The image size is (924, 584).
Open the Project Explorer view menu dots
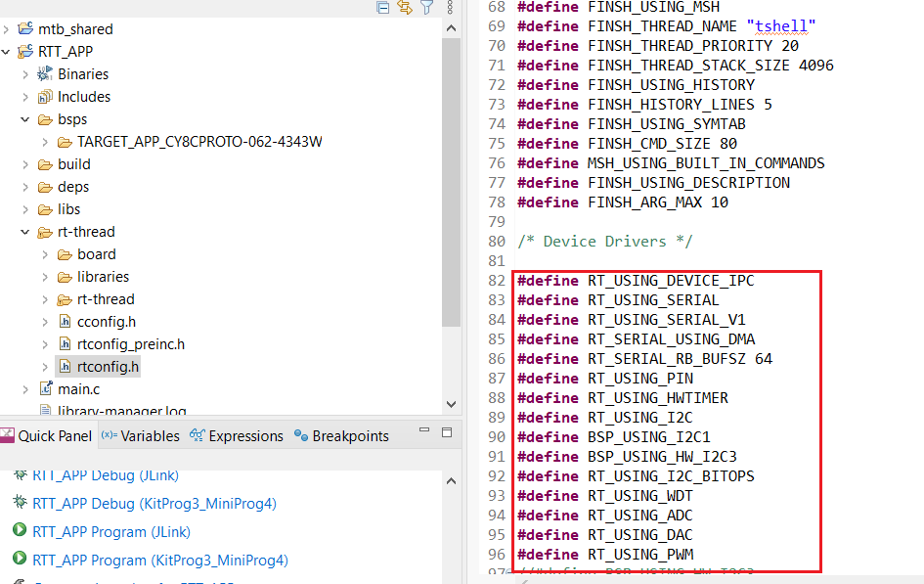[x=451, y=7]
